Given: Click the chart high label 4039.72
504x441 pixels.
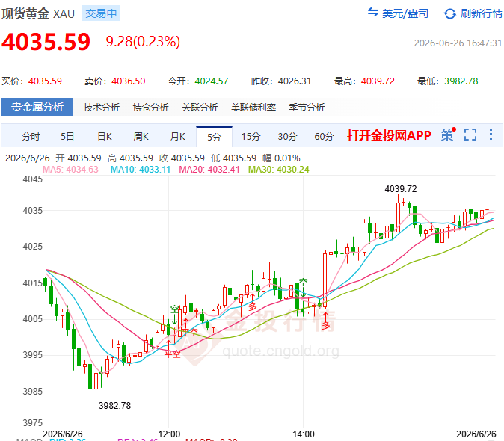Looking at the screenshot, I should pos(401,189).
